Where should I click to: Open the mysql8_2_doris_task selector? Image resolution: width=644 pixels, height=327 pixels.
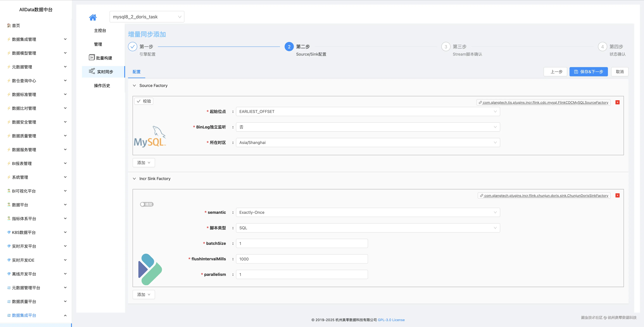(147, 17)
